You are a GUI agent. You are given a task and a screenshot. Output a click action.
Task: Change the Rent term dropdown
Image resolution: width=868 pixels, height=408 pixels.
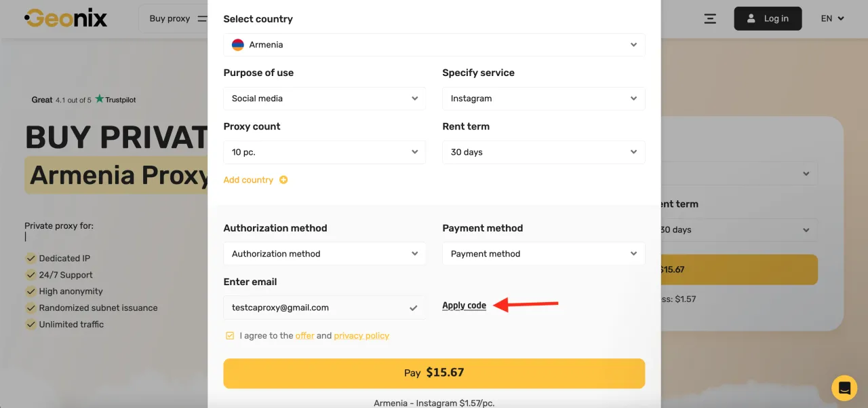[x=543, y=152]
